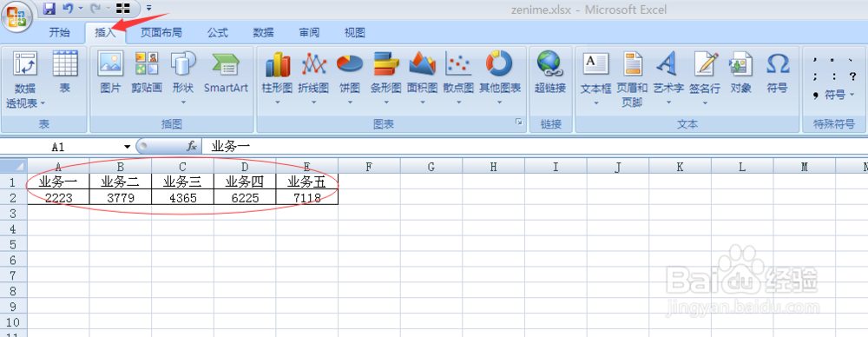
Task: Customize Quick Access Toolbar dropdown
Action: [149, 9]
